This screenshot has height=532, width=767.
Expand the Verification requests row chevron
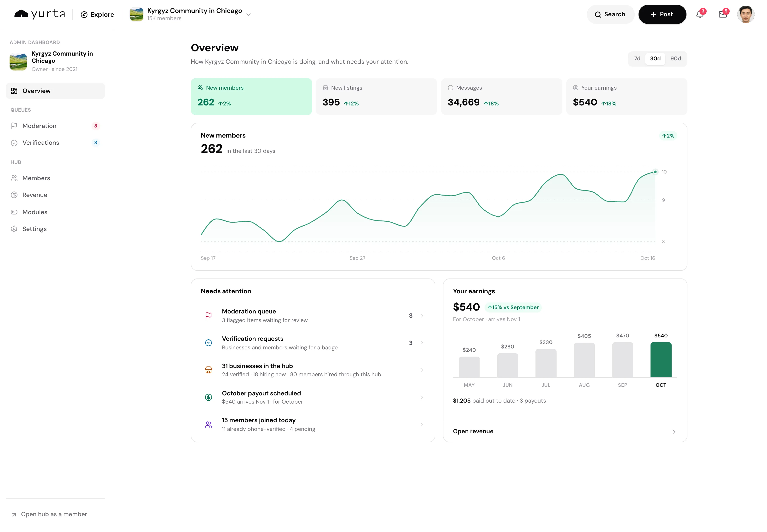click(422, 343)
